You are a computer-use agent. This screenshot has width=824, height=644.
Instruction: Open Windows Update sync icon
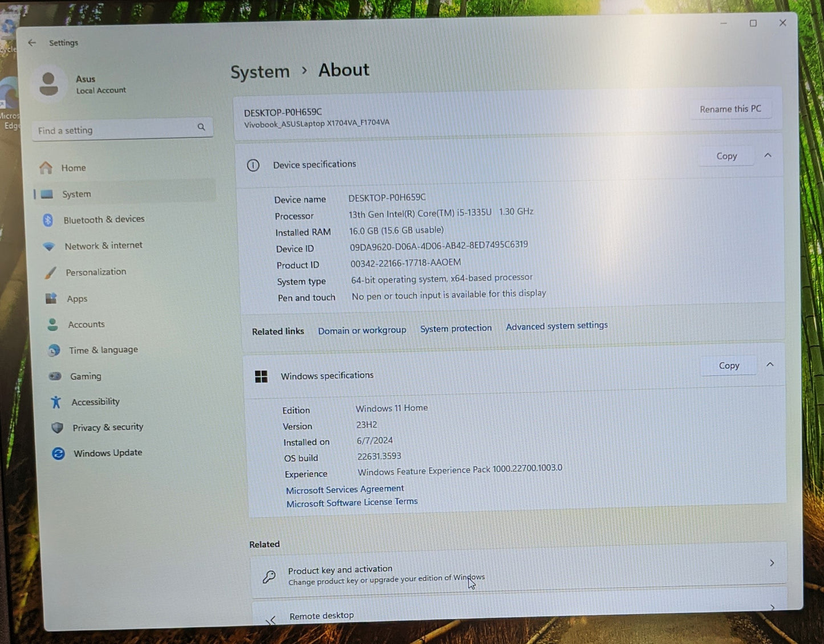point(58,454)
